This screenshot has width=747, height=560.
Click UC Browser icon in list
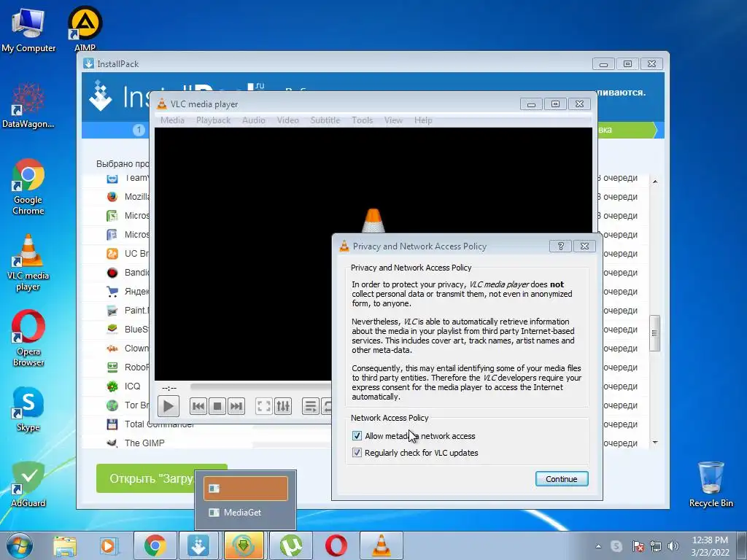(x=112, y=253)
